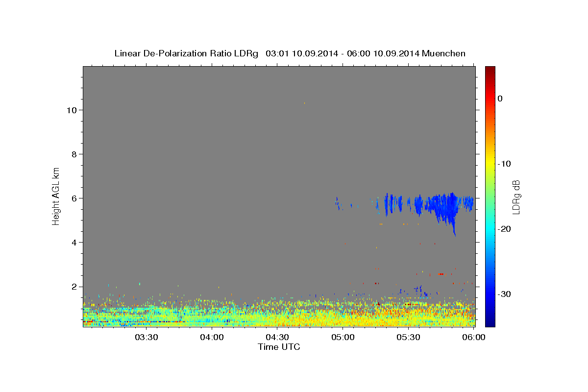
Task: Click the colorbar value -10
Action: [504, 164]
